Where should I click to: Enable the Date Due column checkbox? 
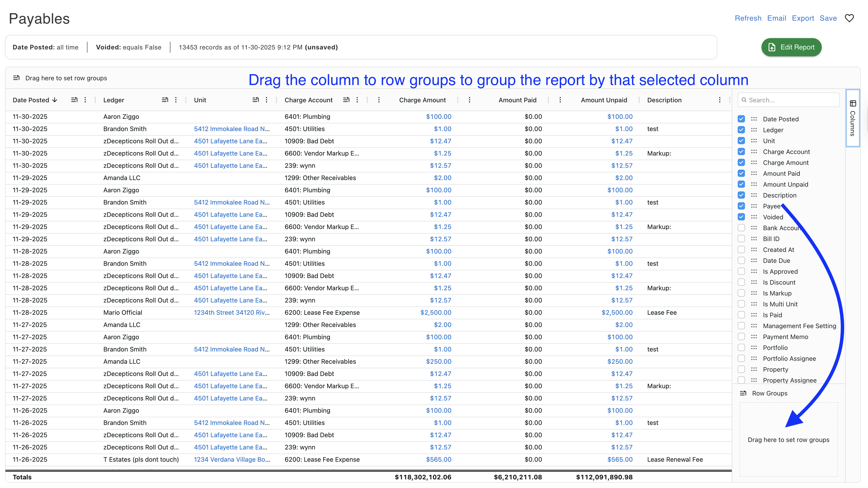click(741, 260)
